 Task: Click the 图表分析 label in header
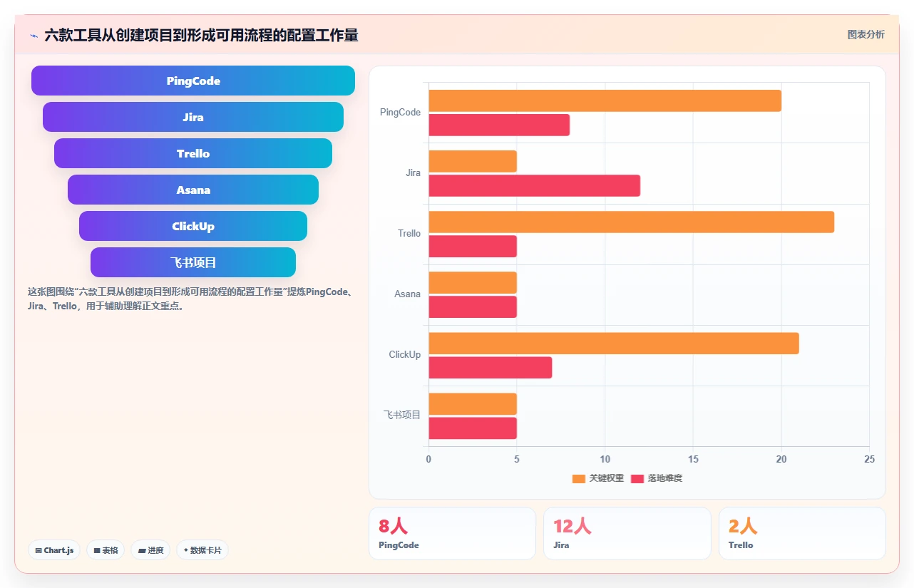click(x=866, y=34)
